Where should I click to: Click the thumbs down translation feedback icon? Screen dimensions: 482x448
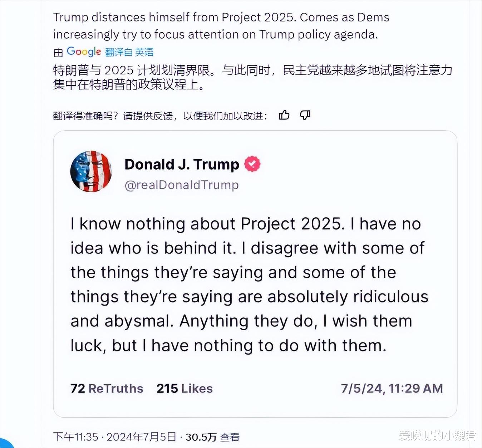point(305,115)
